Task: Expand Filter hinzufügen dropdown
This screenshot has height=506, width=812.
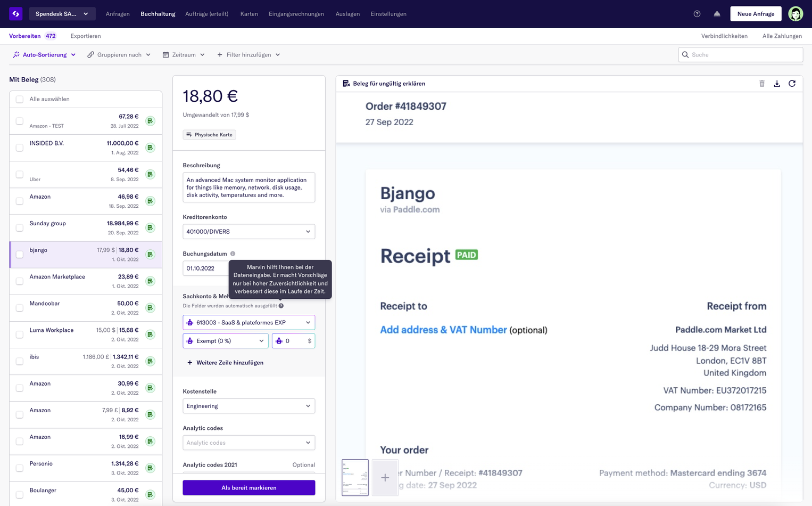Action: coord(248,55)
